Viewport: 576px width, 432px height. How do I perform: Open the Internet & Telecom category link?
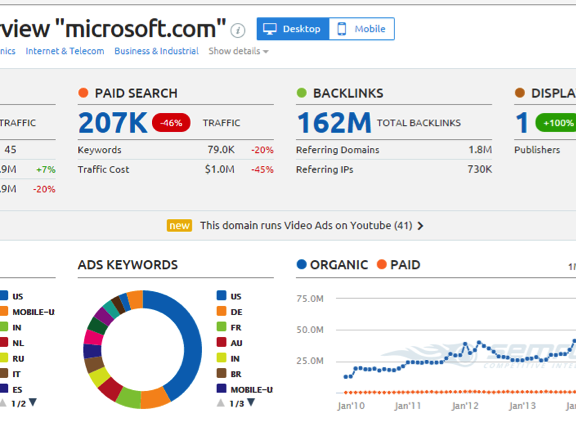[x=65, y=51]
